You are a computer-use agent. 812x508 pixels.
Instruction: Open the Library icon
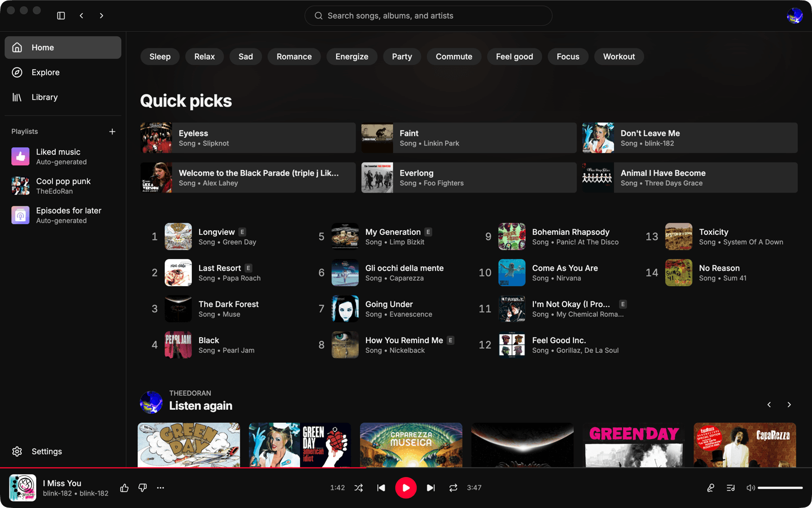click(x=17, y=97)
